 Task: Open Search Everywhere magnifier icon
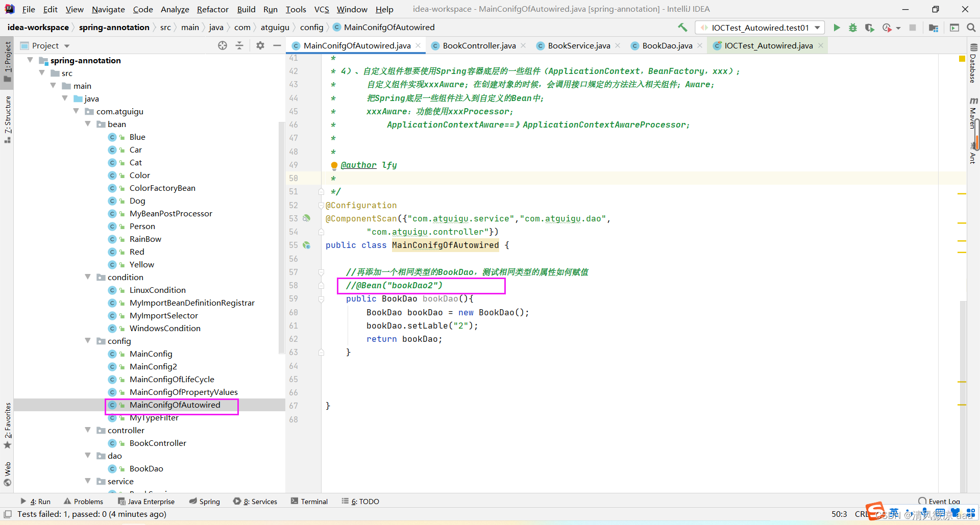971,28
